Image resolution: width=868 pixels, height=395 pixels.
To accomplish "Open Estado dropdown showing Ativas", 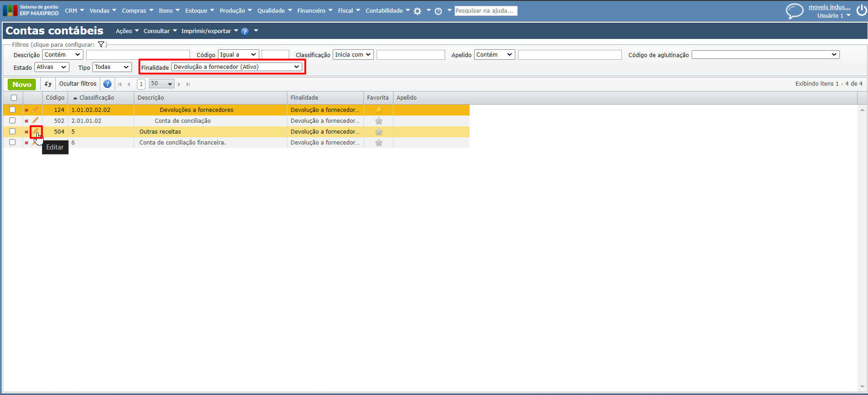I will click(52, 67).
